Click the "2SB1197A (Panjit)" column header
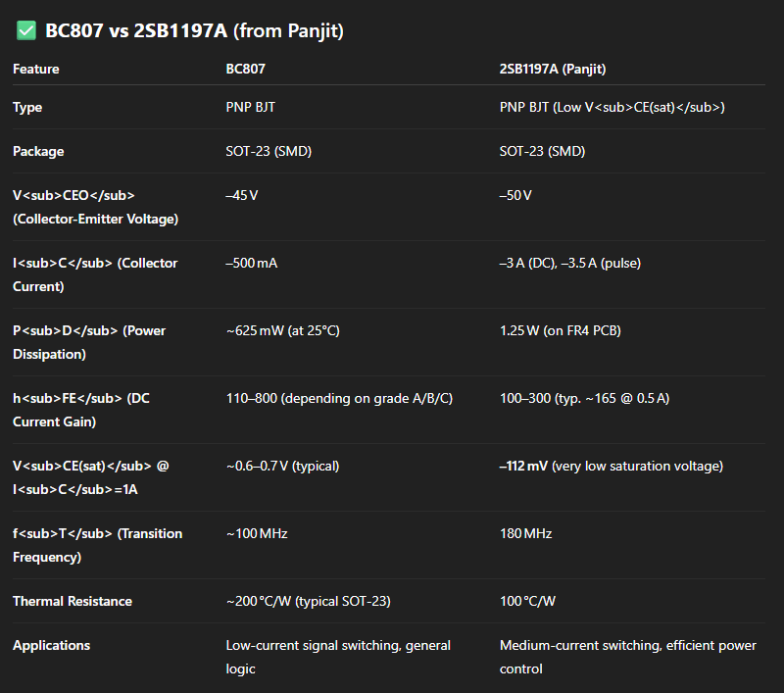Viewport: 784px width, 693px height. click(553, 69)
